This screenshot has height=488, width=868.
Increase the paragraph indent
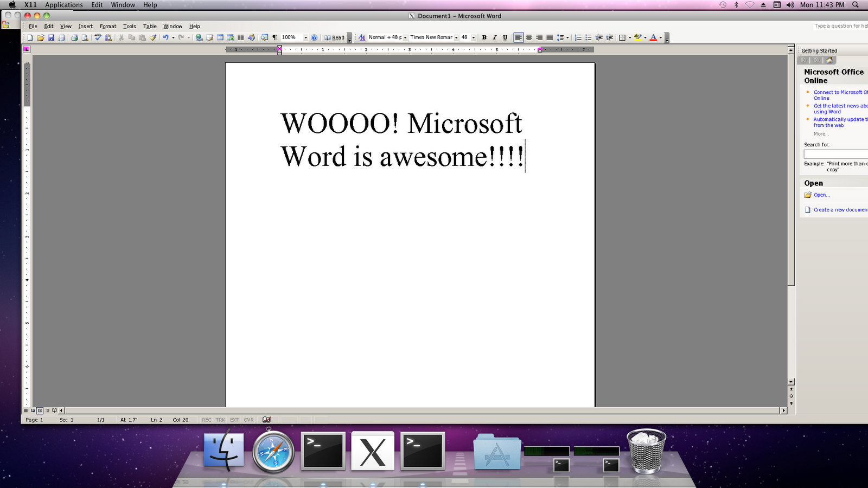[x=610, y=37]
